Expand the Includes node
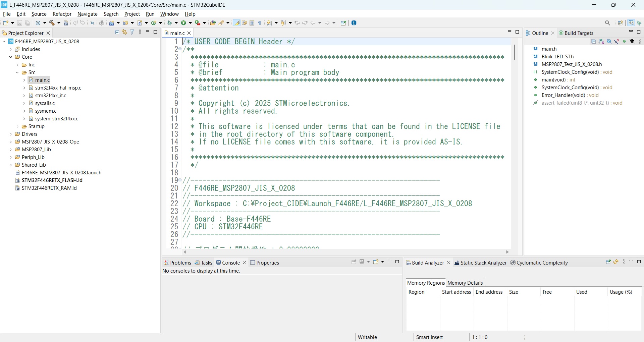Viewport: 644px width, 342px height. click(x=11, y=49)
